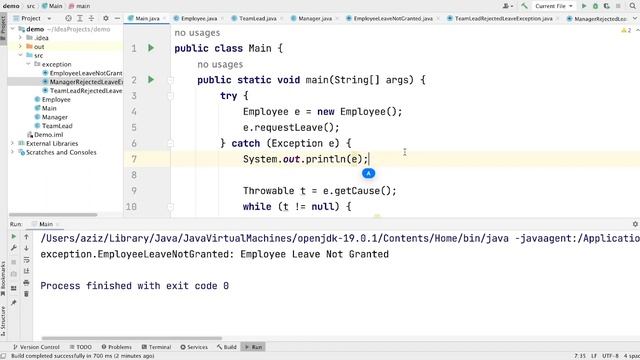Open Version Control tool window
Screen dimensions: 640x360
pos(36,347)
